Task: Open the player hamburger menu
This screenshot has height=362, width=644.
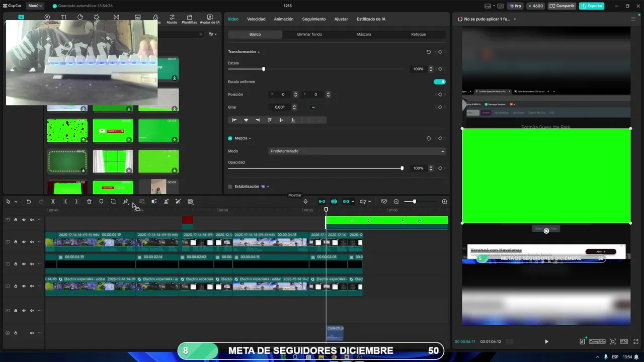Action: click(x=633, y=19)
